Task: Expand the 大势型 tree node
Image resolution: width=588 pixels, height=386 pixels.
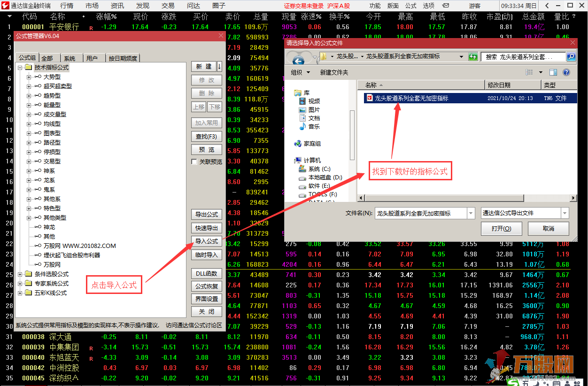Action: coord(29,77)
